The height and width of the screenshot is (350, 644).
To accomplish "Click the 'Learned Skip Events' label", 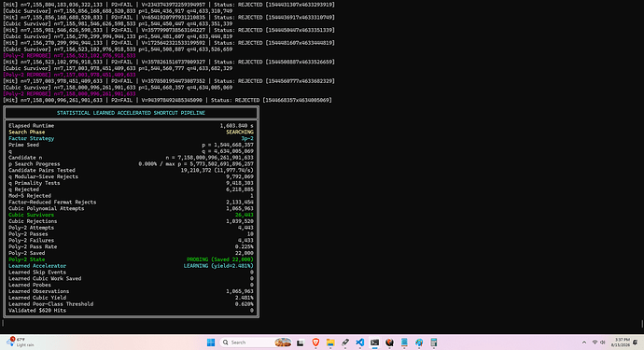I will coord(37,273).
